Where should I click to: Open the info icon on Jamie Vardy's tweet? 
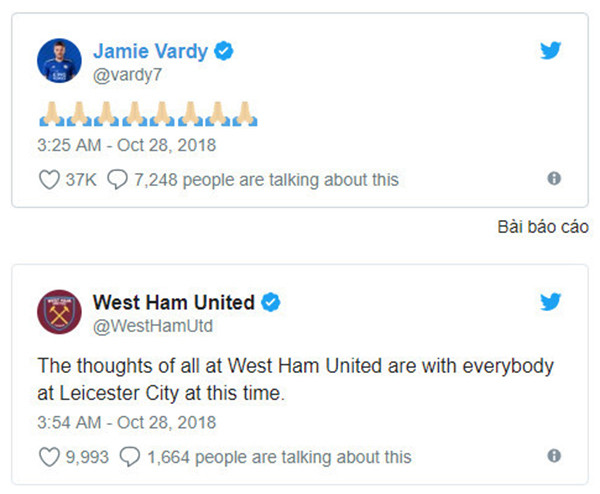click(x=554, y=179)
